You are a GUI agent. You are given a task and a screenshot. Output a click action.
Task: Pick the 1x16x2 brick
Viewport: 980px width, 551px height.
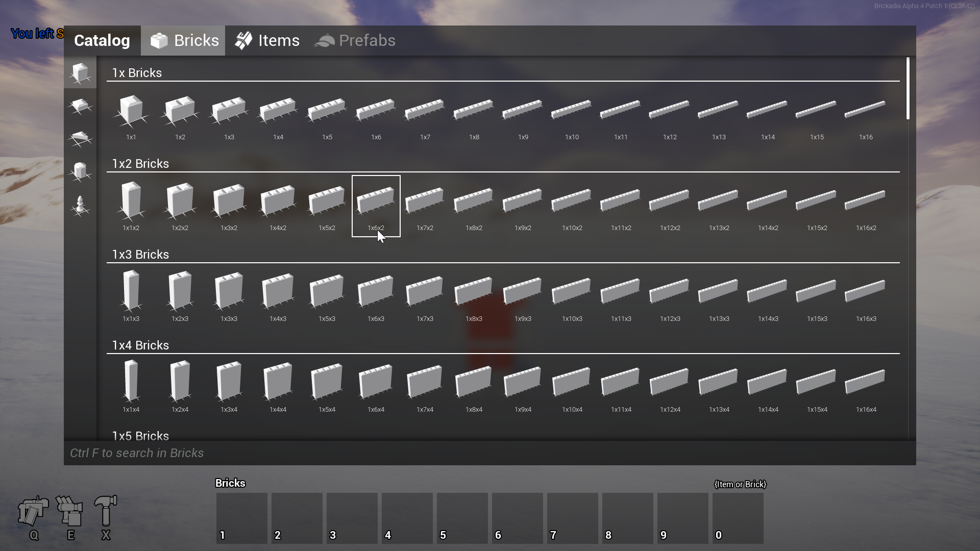click(866, 206)
